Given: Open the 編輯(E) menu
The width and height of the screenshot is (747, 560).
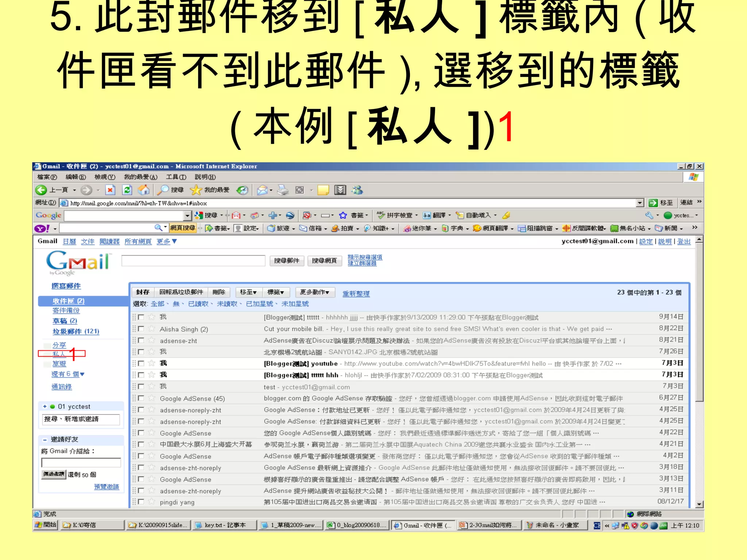Looking at the screenshot, I should (76, 177).
